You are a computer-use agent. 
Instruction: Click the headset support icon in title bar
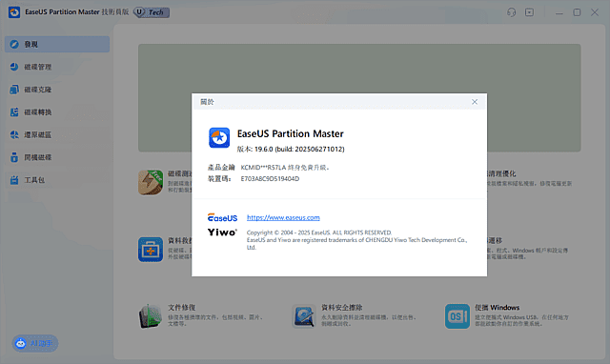click(511, 12)
